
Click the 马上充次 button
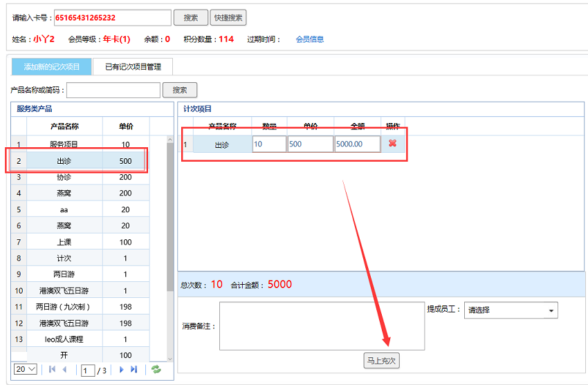tap(382, 361)
